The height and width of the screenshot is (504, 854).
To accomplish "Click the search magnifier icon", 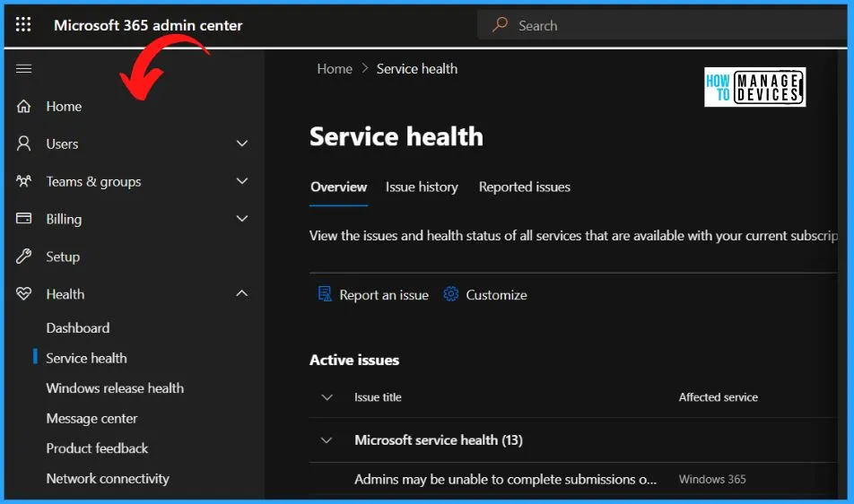I will point(500,25).
